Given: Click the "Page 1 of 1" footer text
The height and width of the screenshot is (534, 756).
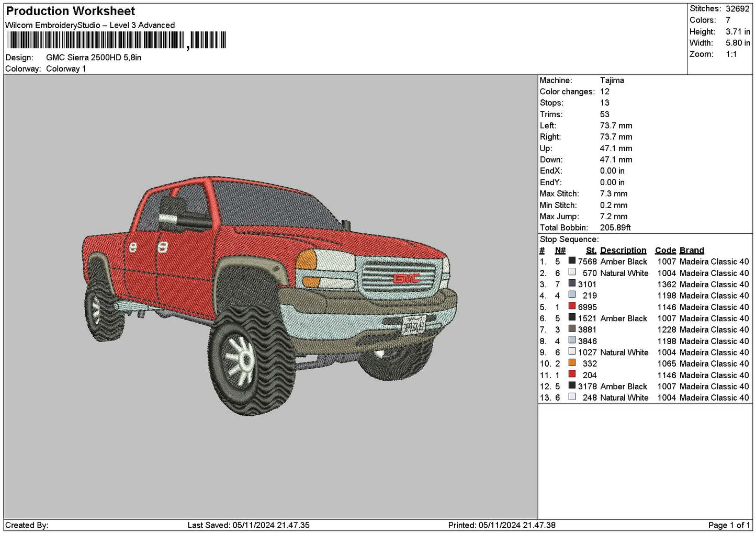Looking at the screenshot, I should pos(729,525).
